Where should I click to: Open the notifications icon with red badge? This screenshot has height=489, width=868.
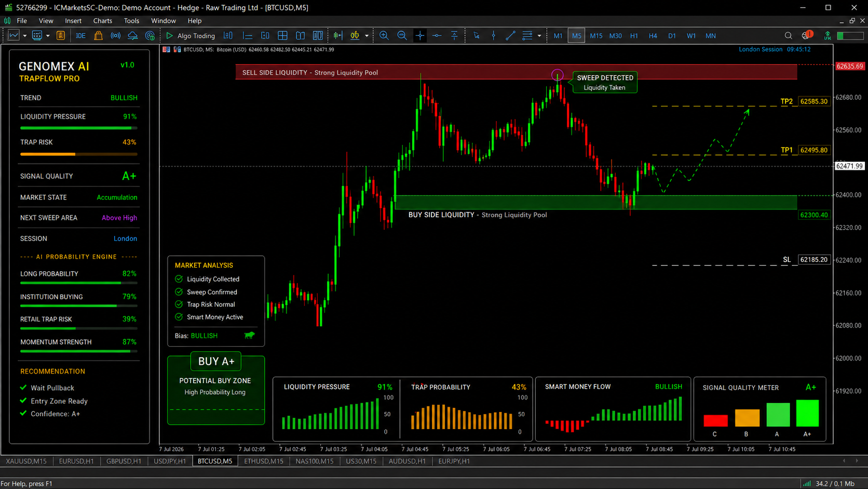[806, 35]
